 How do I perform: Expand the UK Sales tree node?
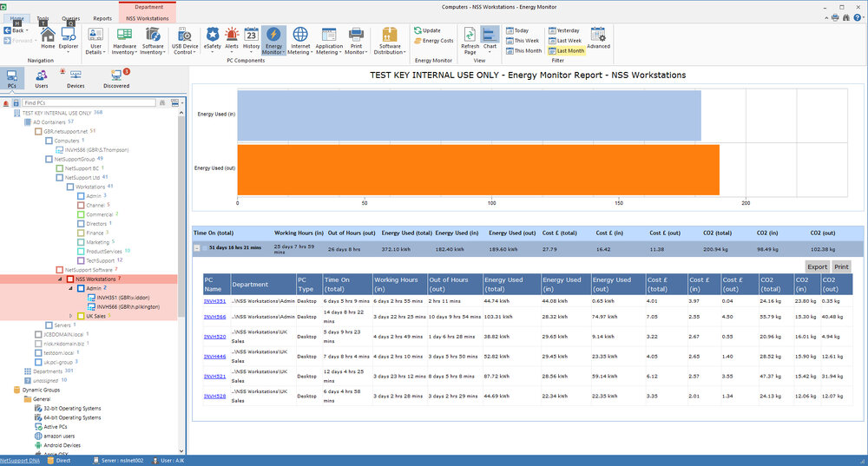[x=70, y=316]
